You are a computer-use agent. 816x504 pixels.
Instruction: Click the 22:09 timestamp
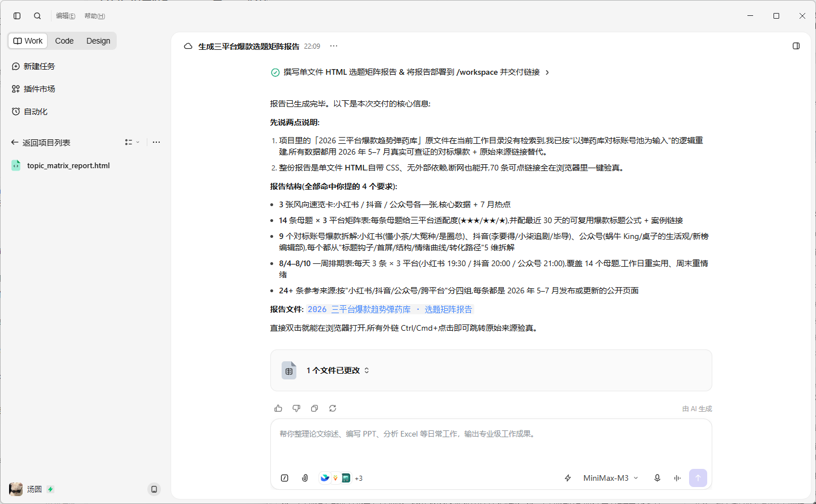(312, 46)
